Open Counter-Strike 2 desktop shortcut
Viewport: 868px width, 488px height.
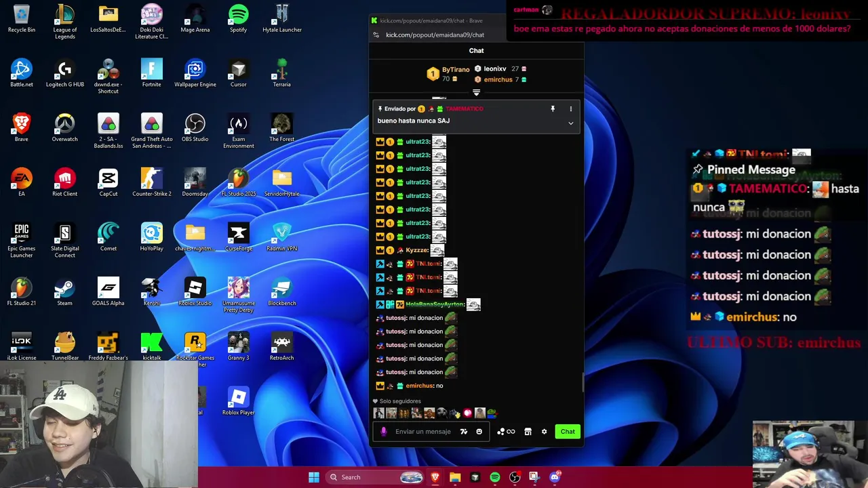[x=152, y=182]
